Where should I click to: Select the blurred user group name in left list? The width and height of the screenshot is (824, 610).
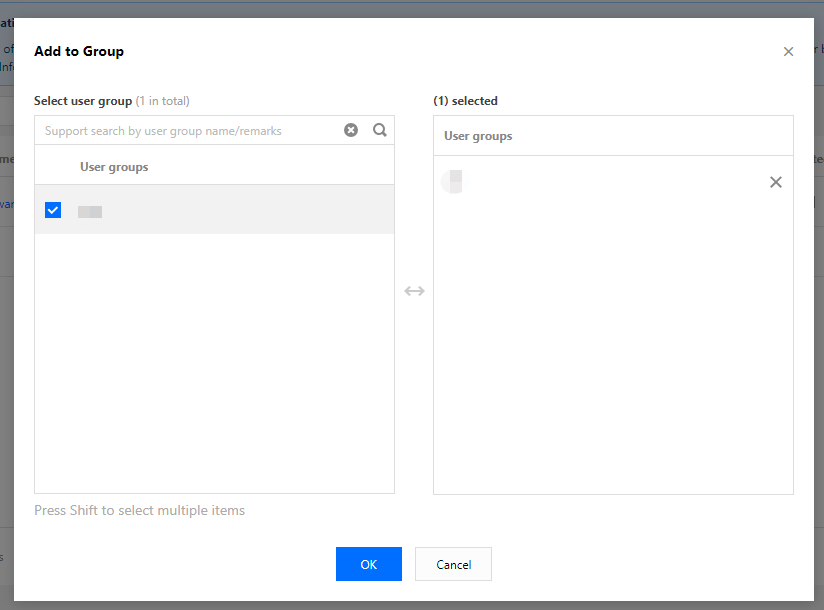[x=90, y=211]
